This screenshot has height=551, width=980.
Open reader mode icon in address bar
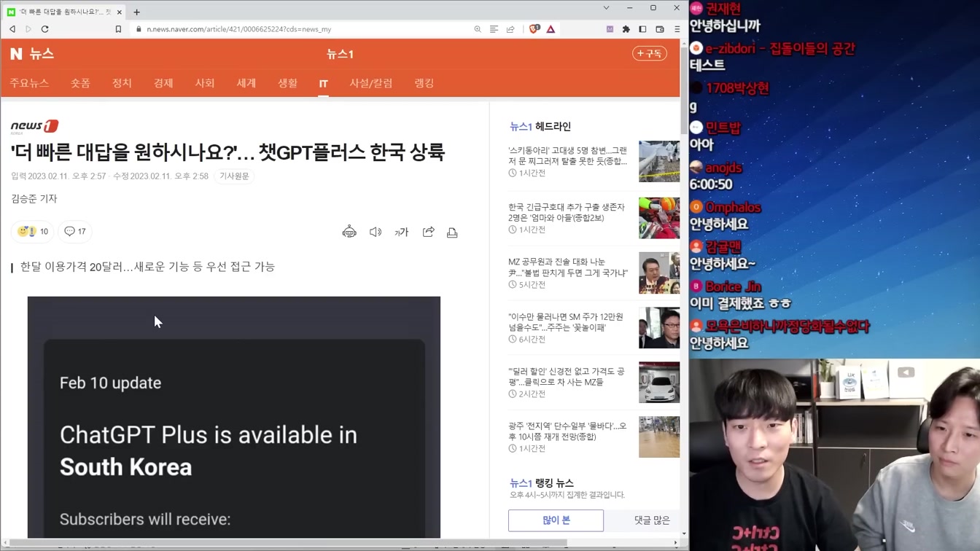tap(494, 29)
